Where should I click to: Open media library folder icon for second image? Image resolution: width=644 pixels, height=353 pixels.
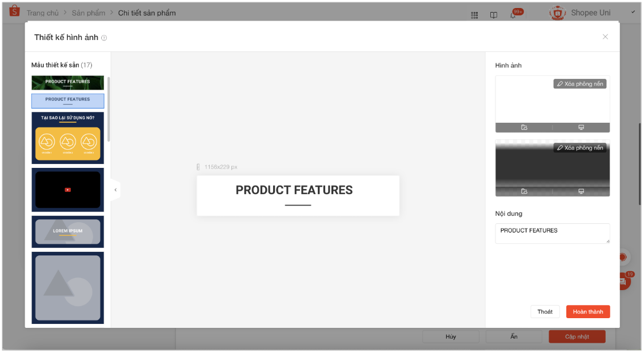(524, 191)
